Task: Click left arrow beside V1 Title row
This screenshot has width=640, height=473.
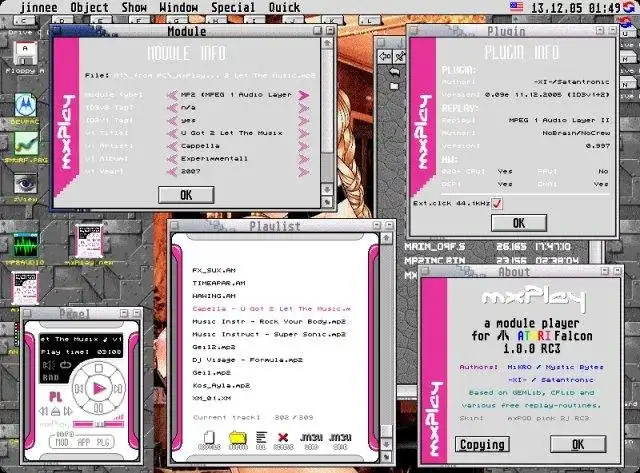Action: pyautogui.click(x=172, y=133)
